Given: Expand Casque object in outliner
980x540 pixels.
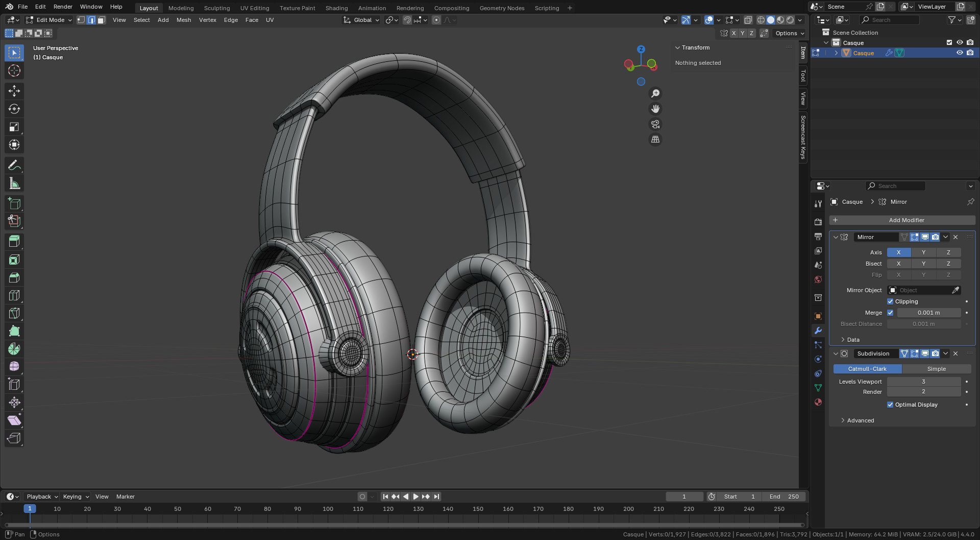Looking at the screenshot, I should [836, 53].
